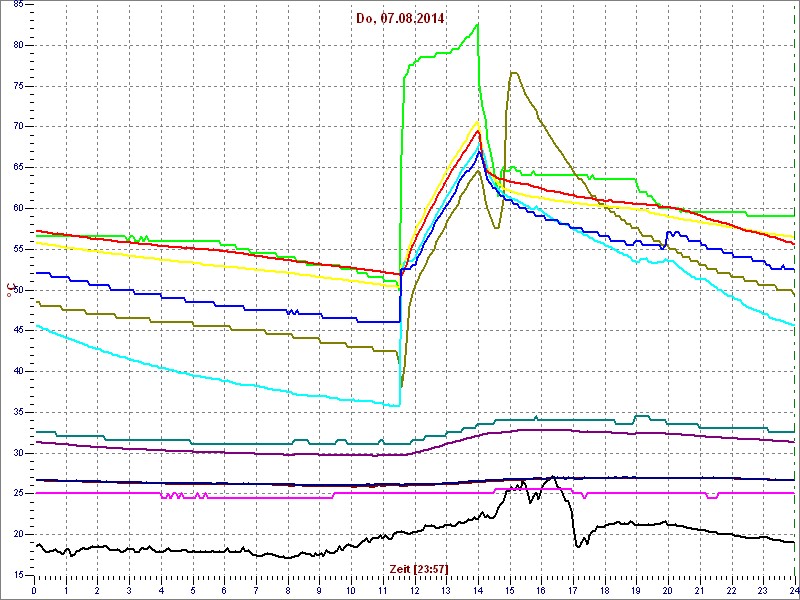Select the 70 value on the temperature axis

16,127
